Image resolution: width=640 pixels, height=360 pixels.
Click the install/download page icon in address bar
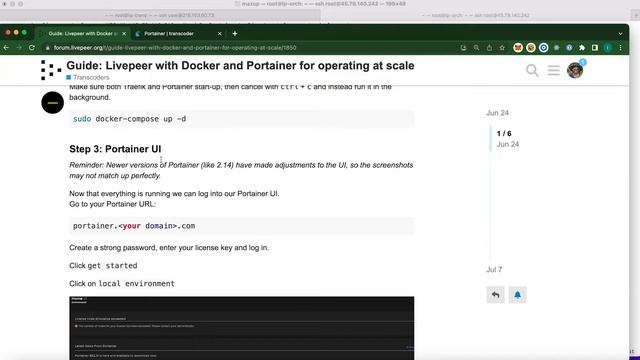tap(463, 48)
